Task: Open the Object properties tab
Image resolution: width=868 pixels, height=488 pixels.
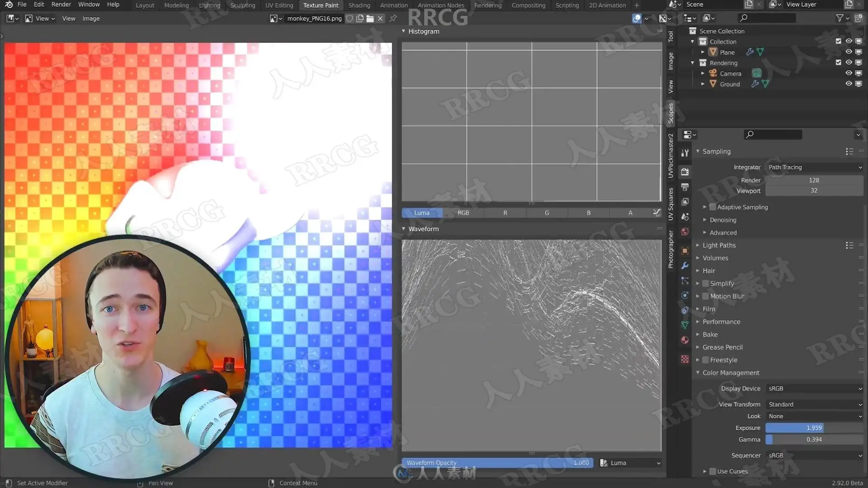Action: (x=685, y=251)
